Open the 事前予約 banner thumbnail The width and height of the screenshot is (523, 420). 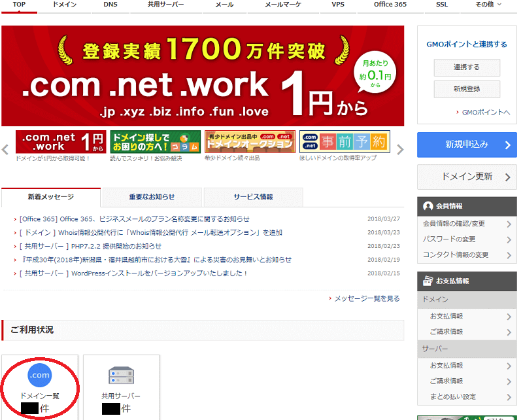[345, 142]
